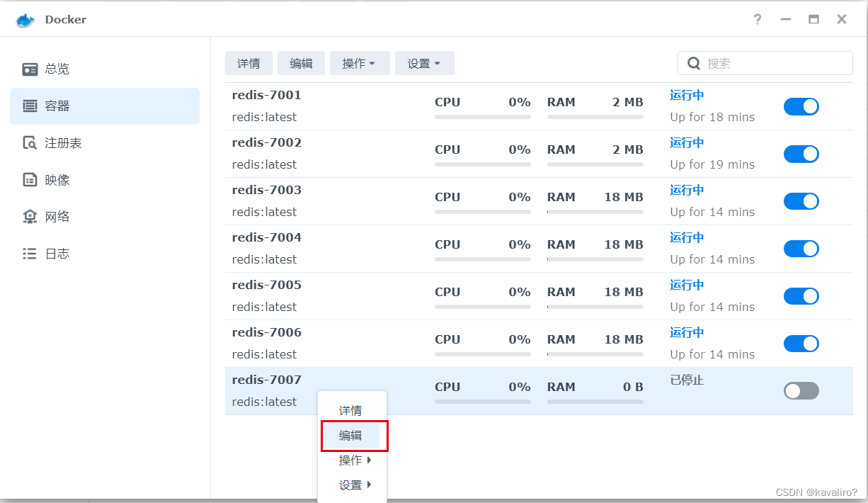The image size is (868, 503).
Task: Select the redis-7003 container name
Action: pos(267,190)
